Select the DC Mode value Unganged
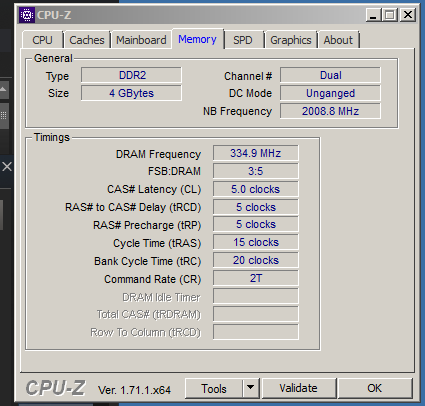 point(330,93)
